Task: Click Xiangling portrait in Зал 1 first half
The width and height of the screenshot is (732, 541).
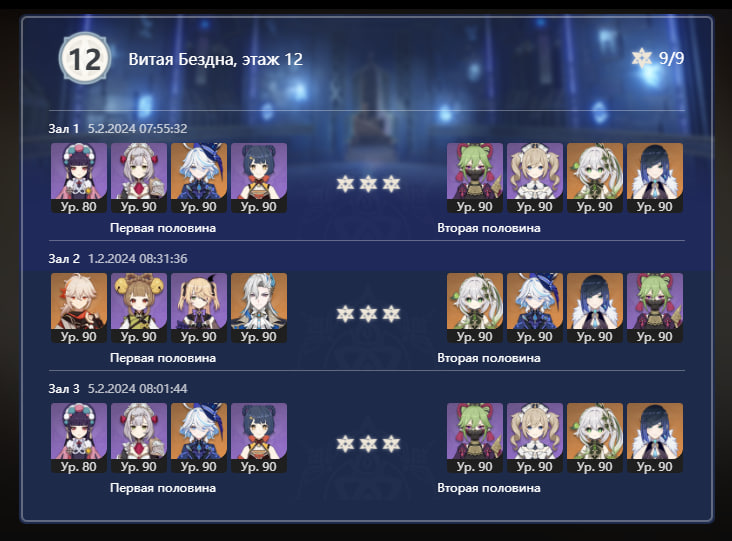Action: (x=259, y=178)
